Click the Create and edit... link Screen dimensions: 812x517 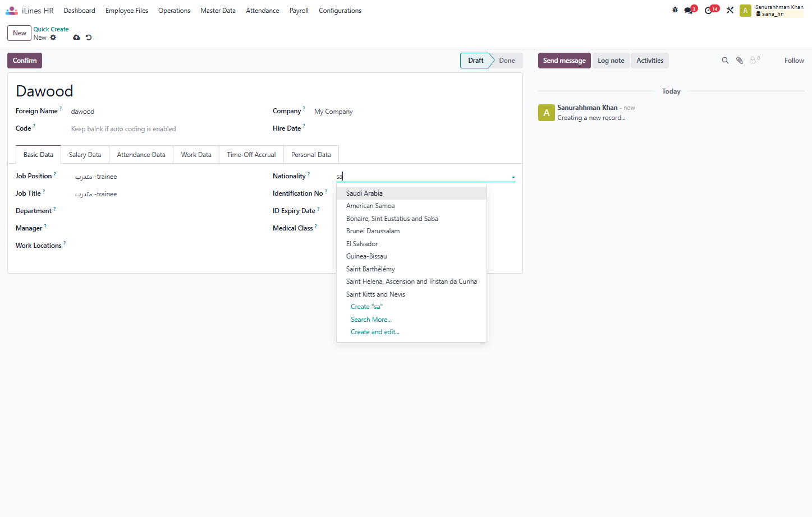[375, 332]
